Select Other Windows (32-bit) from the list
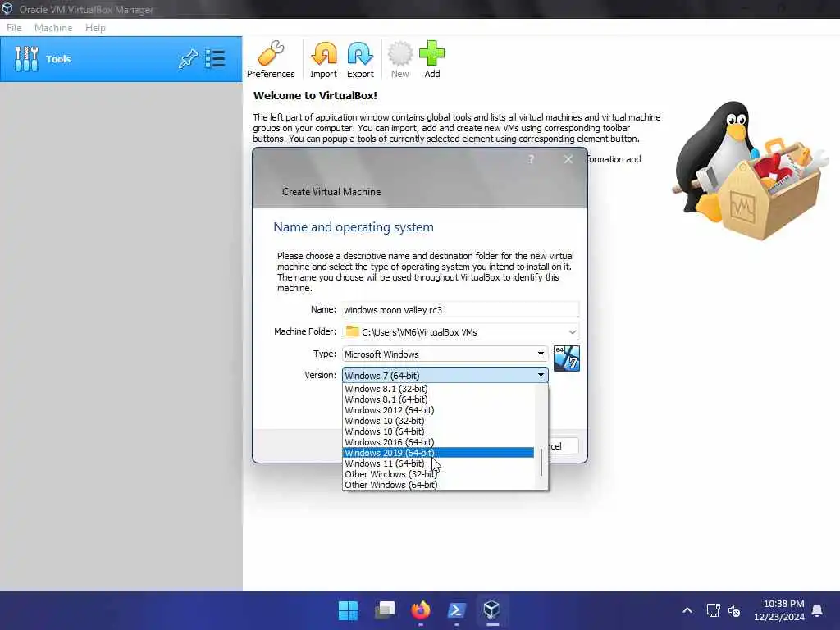This screenshot has width=840, height=630. pos(438,474)
